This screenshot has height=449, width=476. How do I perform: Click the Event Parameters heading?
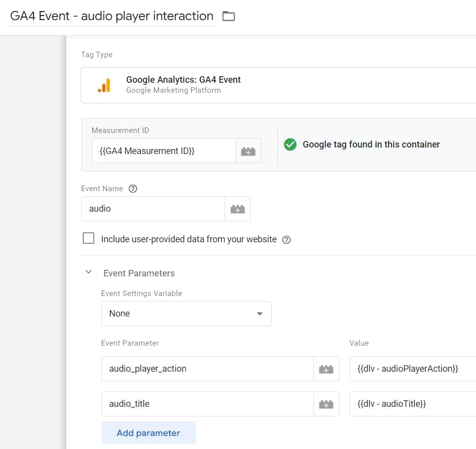pos(139,273)
